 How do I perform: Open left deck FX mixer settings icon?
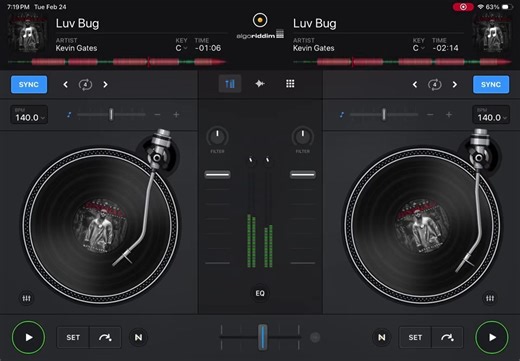(x=26, y=298)
